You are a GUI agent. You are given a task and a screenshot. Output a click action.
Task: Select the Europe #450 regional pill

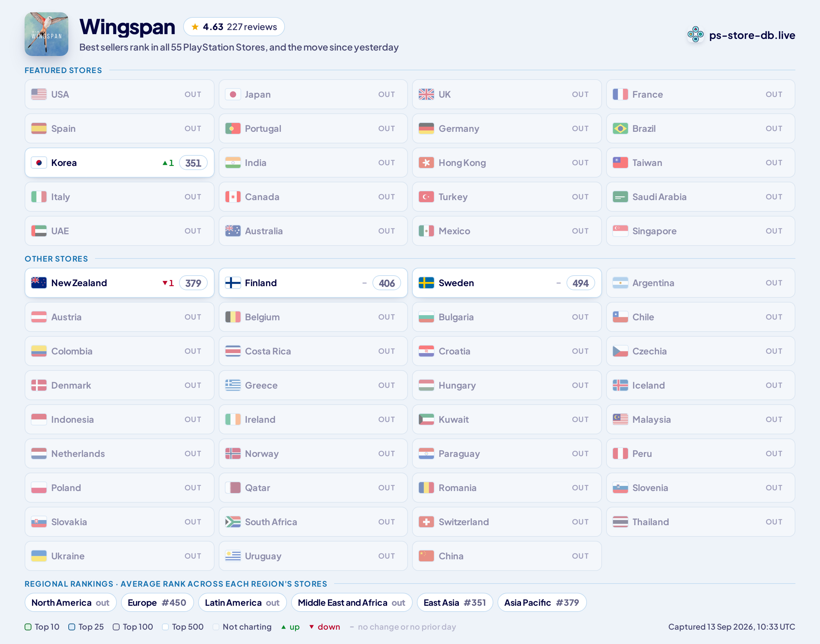pyautogui.click(x=157, y=603)
